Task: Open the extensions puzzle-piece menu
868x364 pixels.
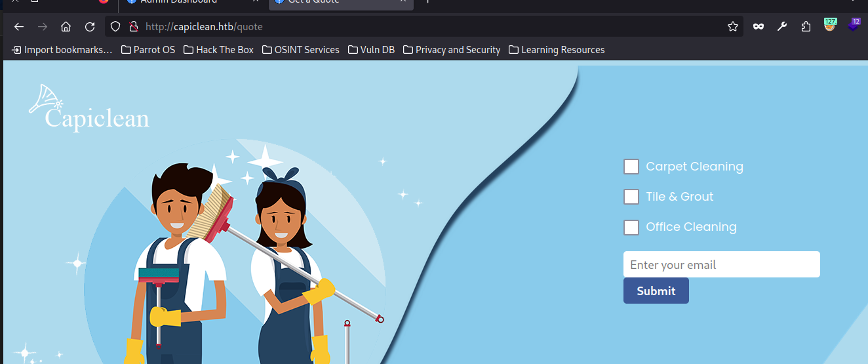Action: [806, 27]
